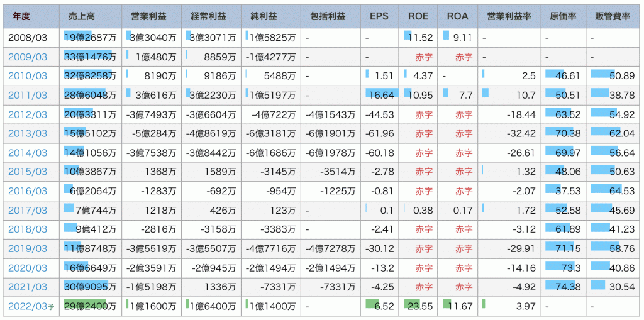Click the 2019/03 year link
644x320 pixels.
[28, 249]
